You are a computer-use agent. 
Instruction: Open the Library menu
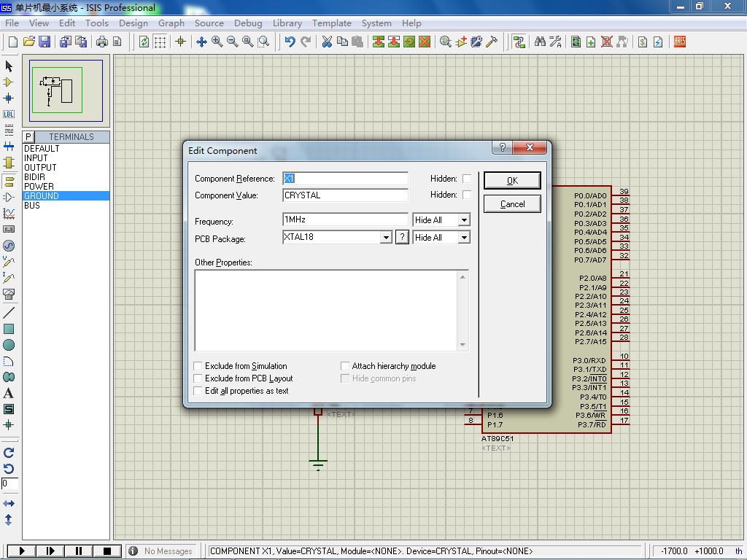(287, 23)
